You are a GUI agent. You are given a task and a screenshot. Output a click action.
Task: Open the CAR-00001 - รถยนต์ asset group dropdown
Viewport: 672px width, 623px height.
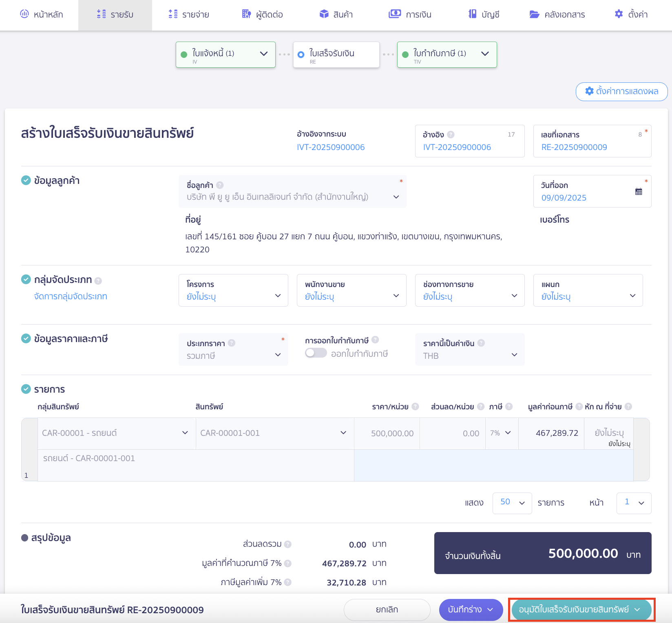[117, 433]
